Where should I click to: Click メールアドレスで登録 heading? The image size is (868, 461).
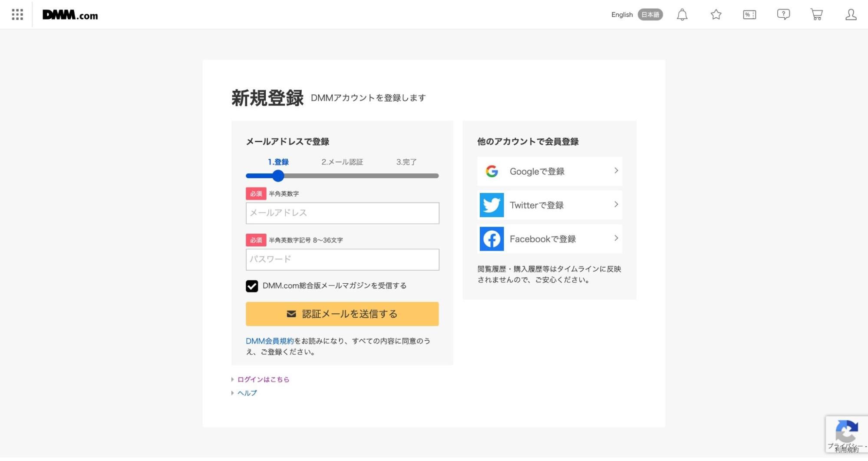click(287, 142)
